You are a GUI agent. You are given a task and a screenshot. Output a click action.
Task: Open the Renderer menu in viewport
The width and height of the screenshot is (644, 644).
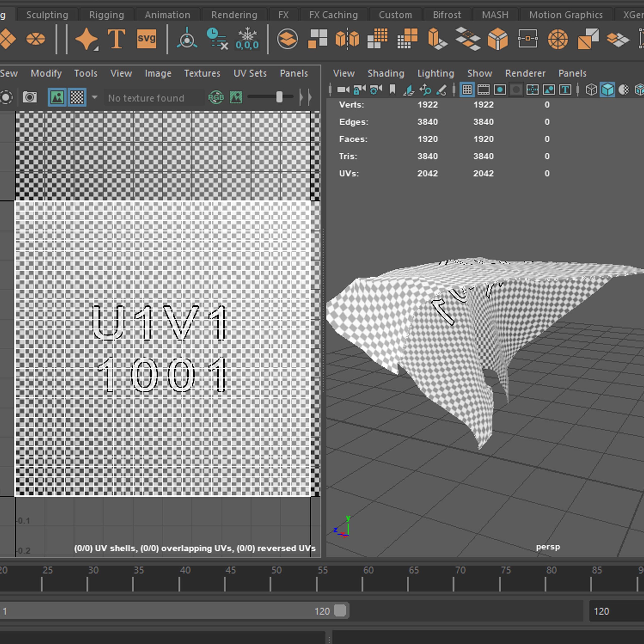(525, 73)
